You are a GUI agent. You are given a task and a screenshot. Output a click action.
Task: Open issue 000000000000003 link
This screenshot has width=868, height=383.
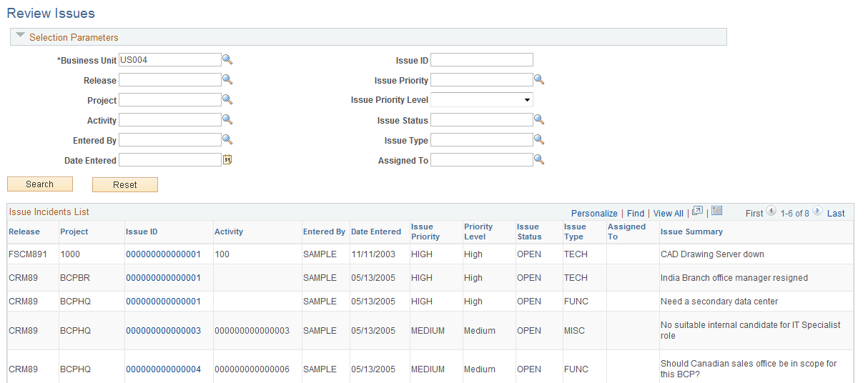(163, 331)
